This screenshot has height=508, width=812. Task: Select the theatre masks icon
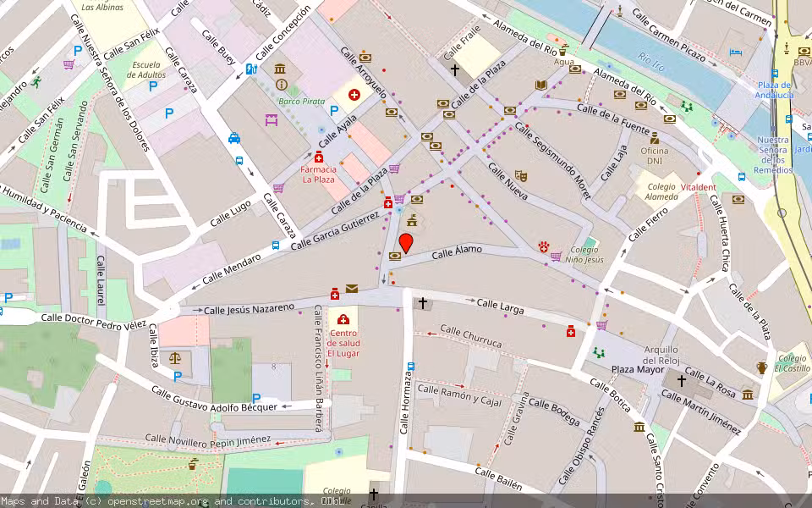(522, 175)
